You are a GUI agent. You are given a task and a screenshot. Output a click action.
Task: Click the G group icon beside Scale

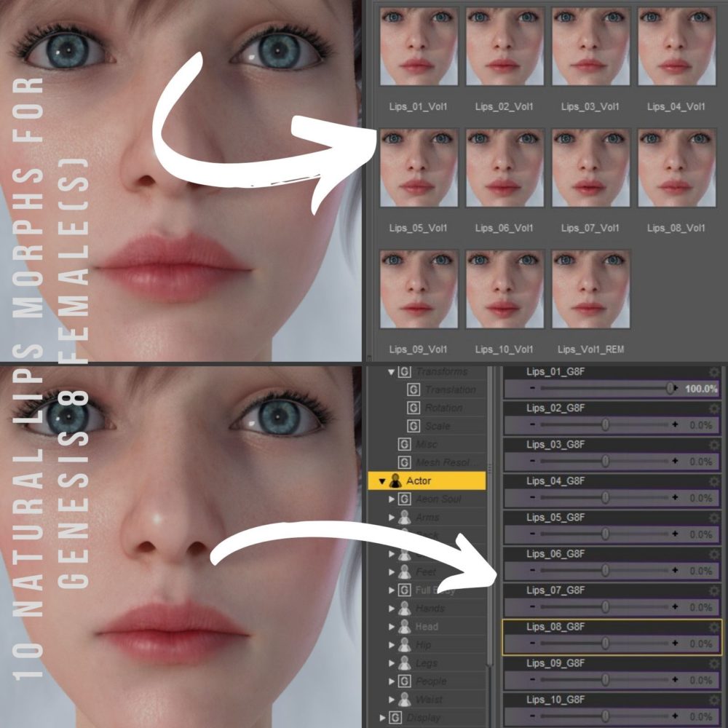(x=414, y=426)
